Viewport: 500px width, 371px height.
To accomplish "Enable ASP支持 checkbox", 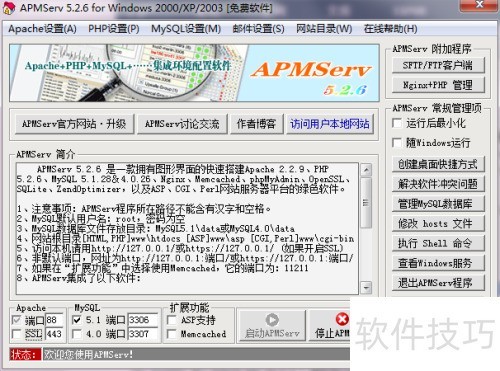I will point(172,320).
